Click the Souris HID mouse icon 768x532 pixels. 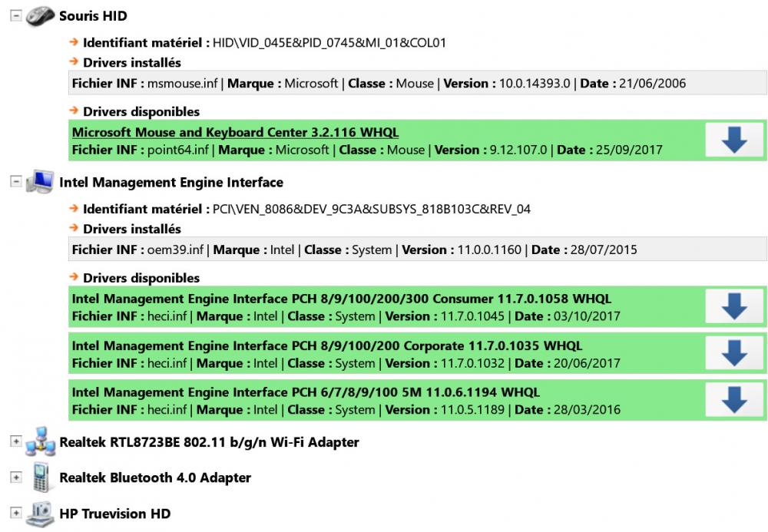(40, 16)
